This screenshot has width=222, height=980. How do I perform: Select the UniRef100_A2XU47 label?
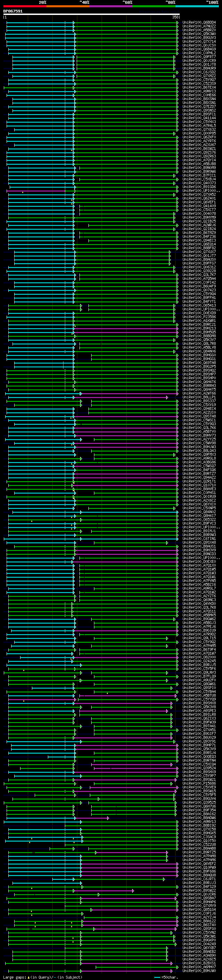199,145
